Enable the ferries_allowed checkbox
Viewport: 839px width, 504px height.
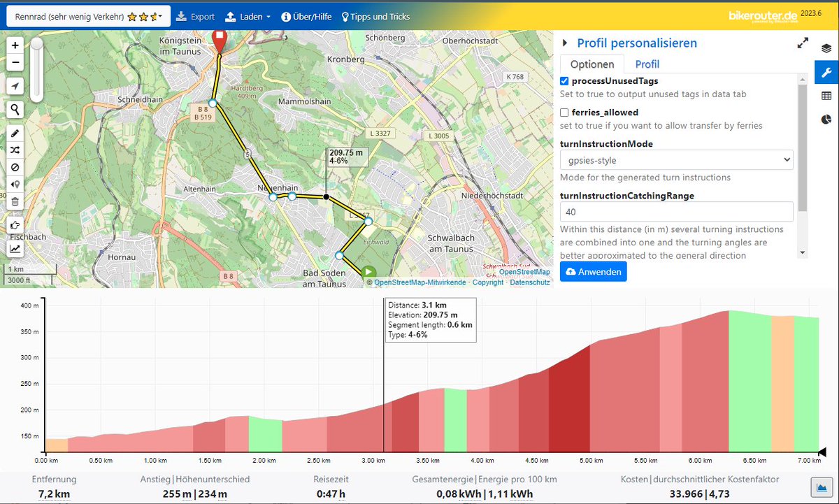[564, 112]
